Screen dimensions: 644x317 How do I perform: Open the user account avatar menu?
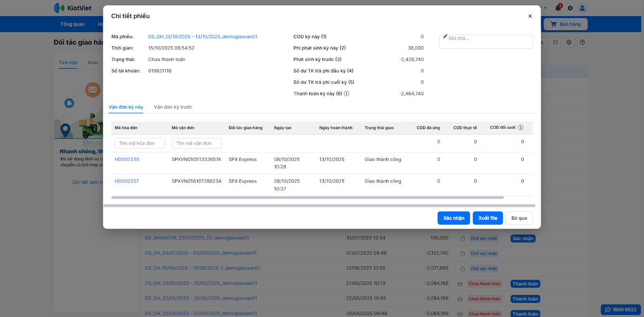582,8
